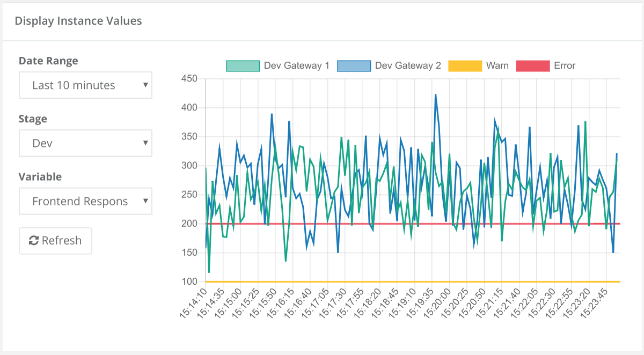Click the yellow Warn threshold line
The width and height of the screenshot is (644, 355).
[376, 282]
